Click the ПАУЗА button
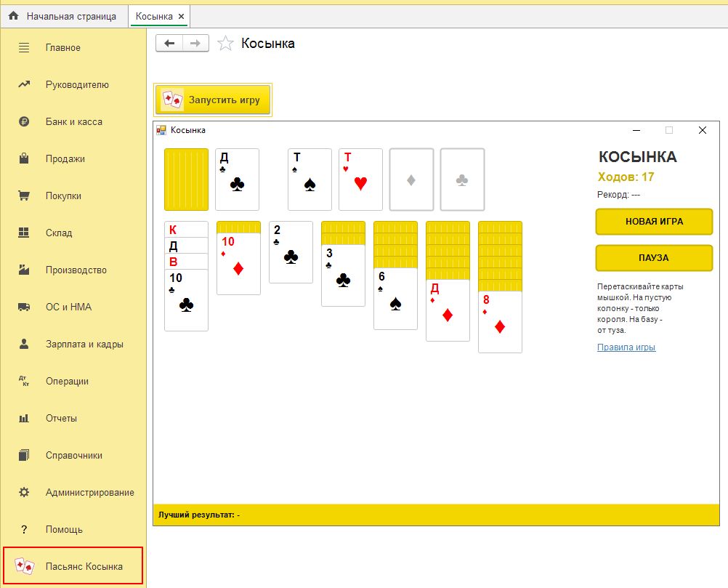728x588 pixels. coord(654,258)
